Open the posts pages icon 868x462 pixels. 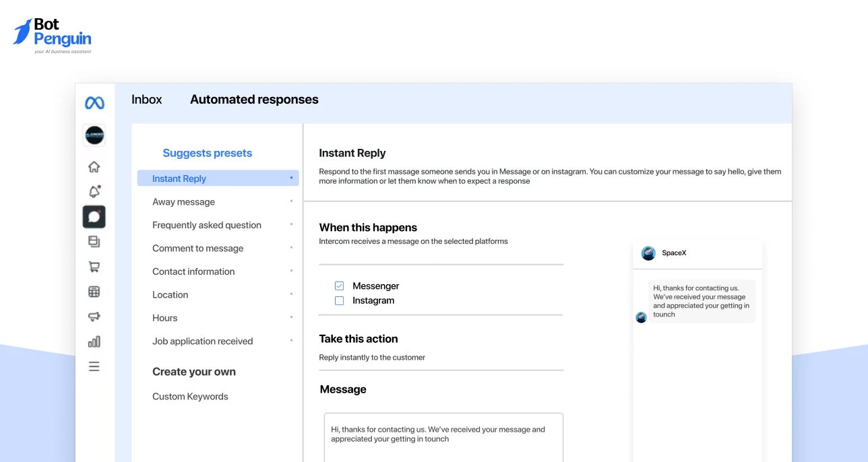(94, 241)
